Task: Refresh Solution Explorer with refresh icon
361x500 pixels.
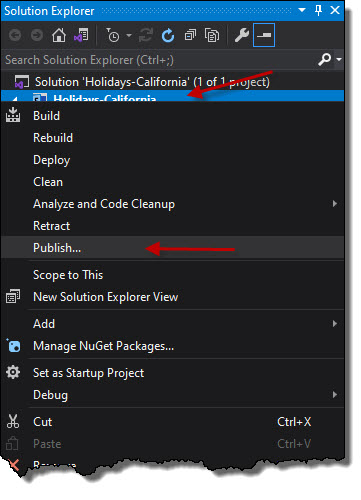Action: point(168,35)
